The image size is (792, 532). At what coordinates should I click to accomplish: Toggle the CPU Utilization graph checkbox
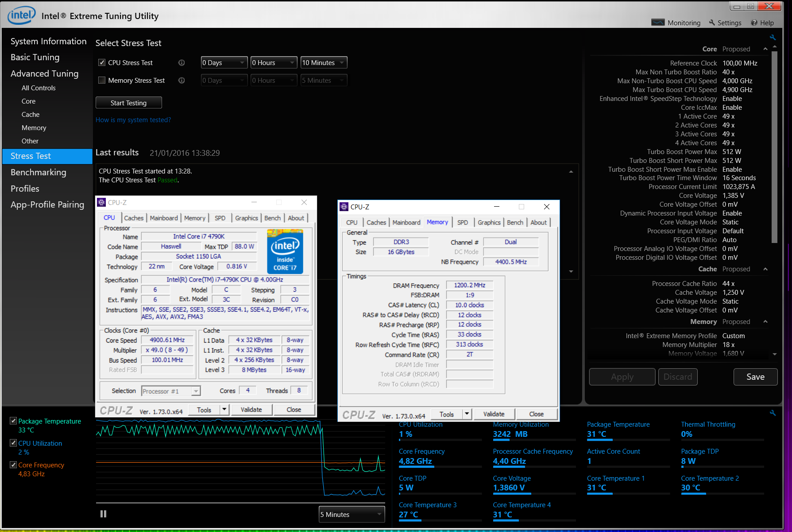coord(13,443)
